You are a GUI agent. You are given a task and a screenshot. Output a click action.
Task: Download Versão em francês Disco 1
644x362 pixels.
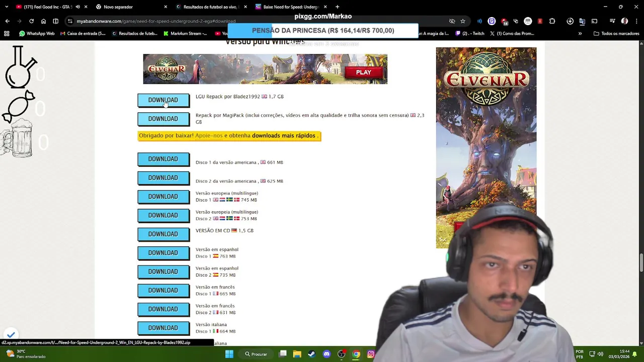(x=163, y=290)
